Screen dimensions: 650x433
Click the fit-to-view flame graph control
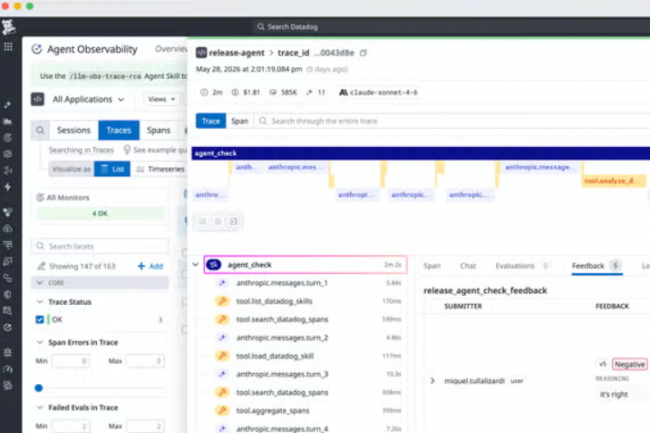pyautogui.click(x=233, y=221)
